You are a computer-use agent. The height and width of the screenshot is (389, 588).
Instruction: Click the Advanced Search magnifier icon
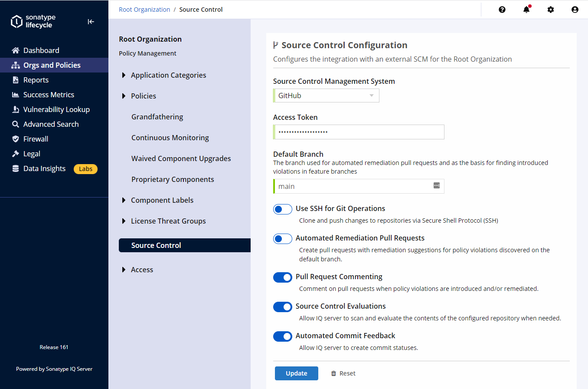(16, 124)
